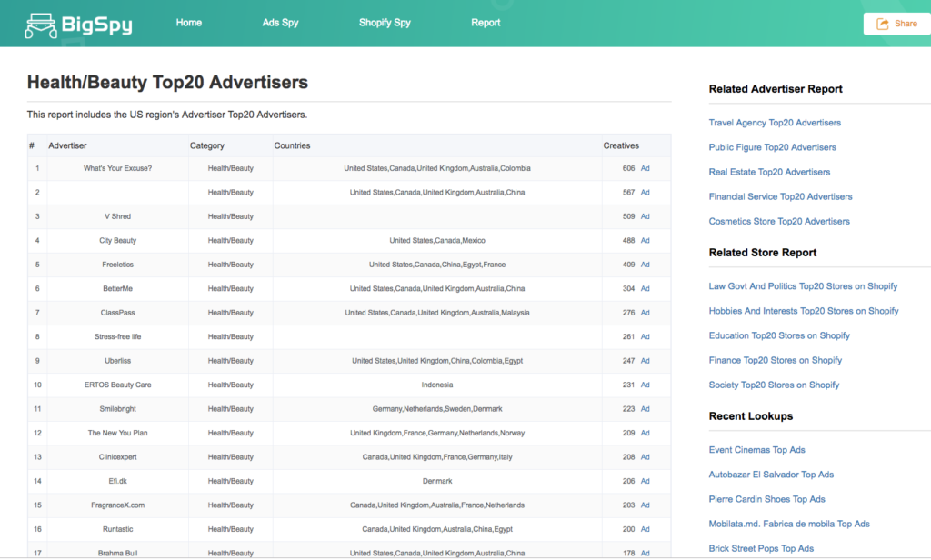Click the Advertiser column header
Image resolution: width=931 pixels, height=560 pixels.
pos(67,146)
